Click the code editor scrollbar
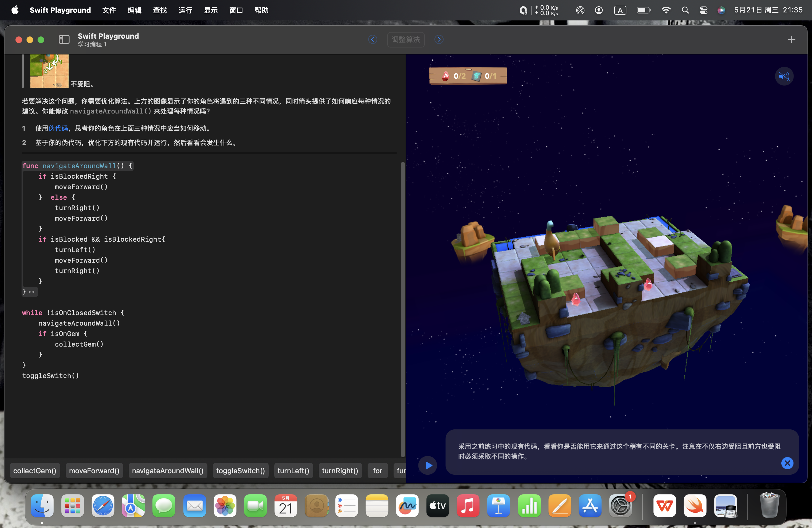 [403, 309]
